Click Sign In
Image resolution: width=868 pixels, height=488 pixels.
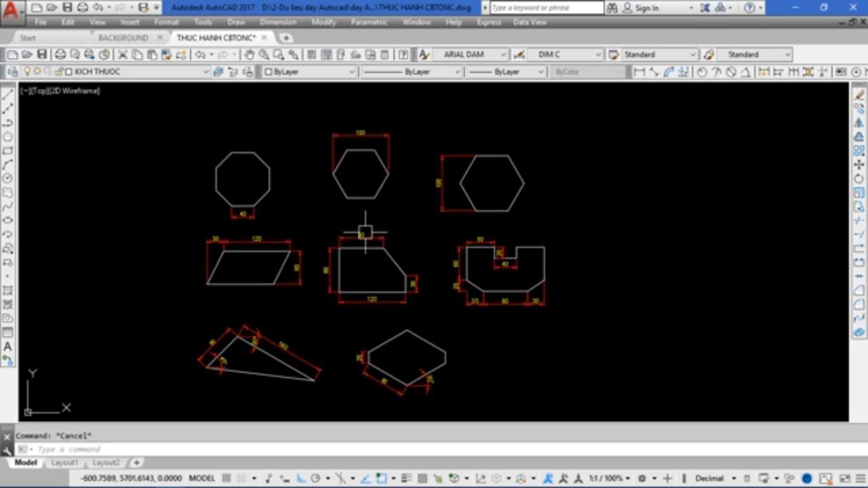click(647, 7)
